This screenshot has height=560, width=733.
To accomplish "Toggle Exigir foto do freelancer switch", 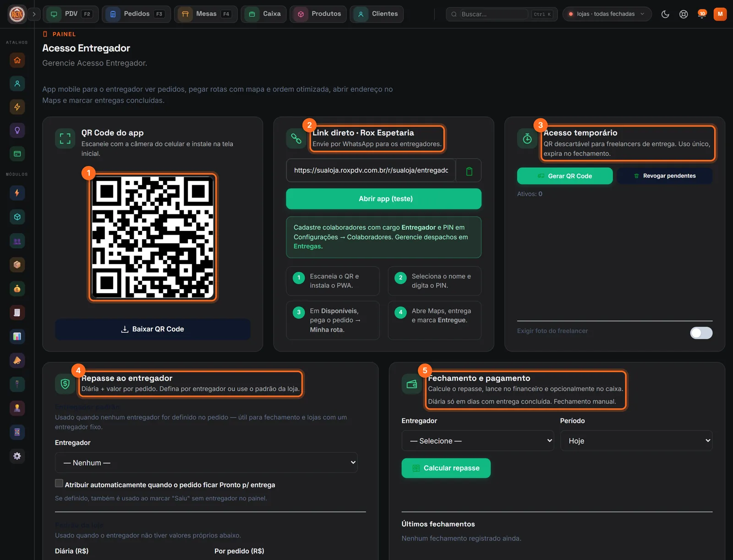I will tap(701, 333).
